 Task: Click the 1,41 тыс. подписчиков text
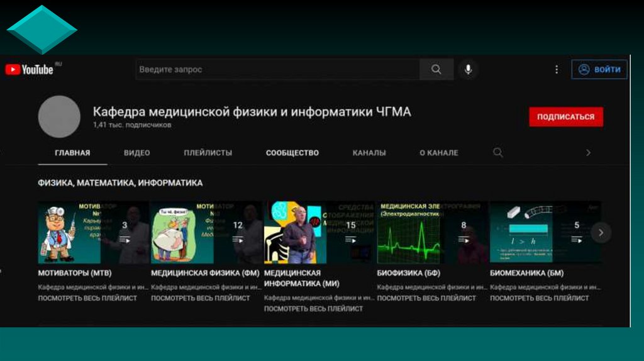(132, 125)
